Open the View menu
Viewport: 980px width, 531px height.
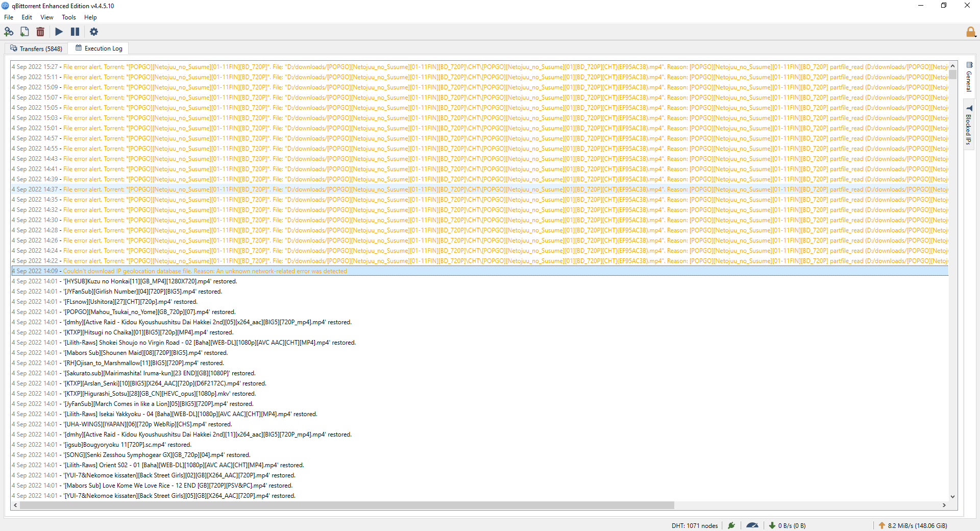pos(47,17)
